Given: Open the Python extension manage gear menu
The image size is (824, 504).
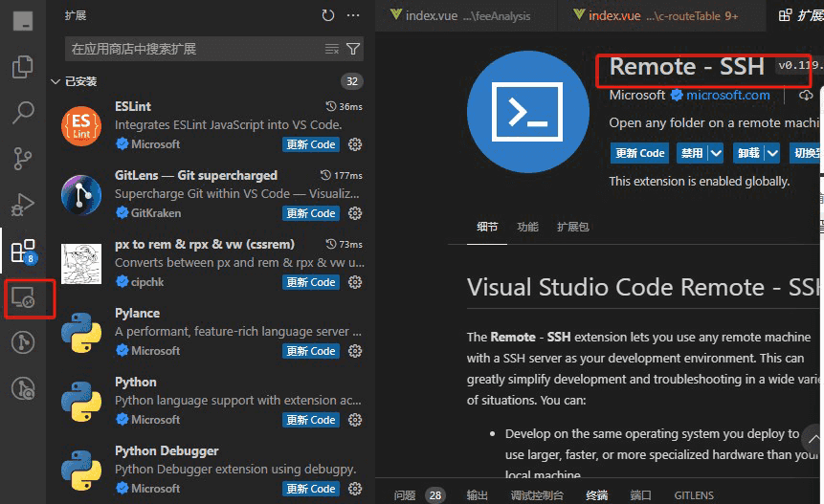Looking at the screenshot, I should tap(355, 420).
